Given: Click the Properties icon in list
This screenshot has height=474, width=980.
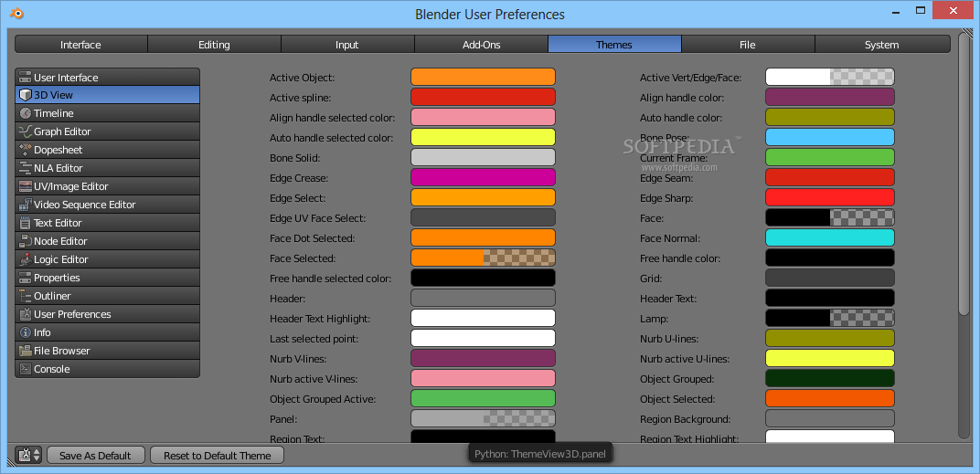Looking at the screenshot, I should tap(25, 278).
